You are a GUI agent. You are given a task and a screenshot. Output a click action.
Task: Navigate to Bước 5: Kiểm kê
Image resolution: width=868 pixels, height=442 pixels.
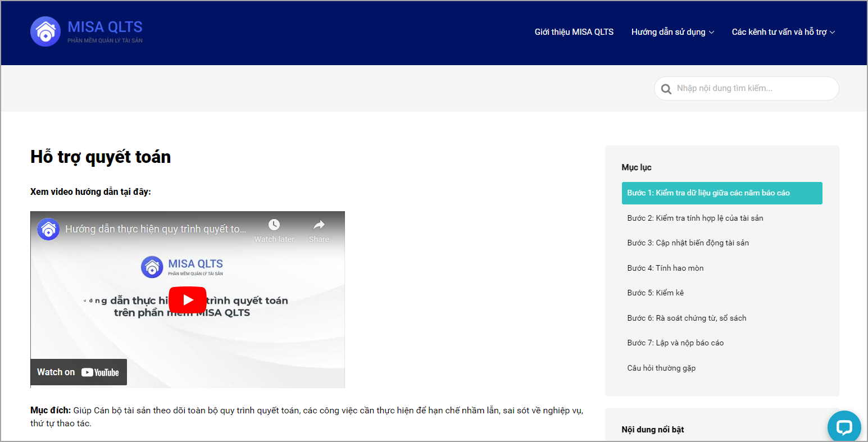[x=655, y=293]
